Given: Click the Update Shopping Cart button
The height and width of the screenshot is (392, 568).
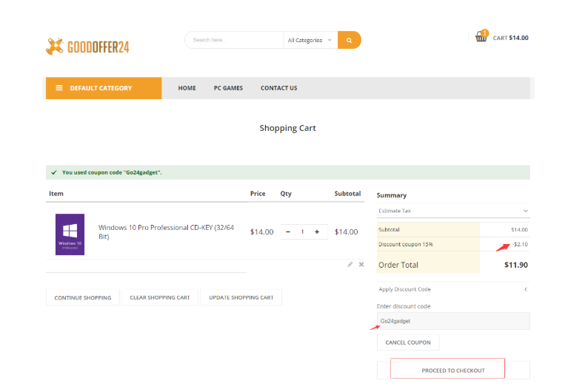Looking at the screenshot, I should [x=241, y=297].
